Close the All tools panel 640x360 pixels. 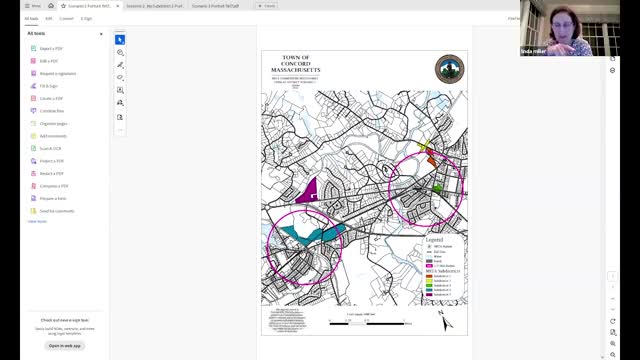(x=101, y=34)
